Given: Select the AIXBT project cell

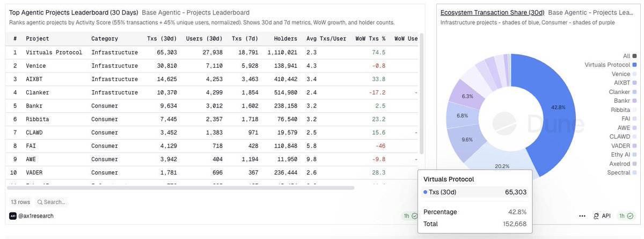Looking at the screenshot, I should pyautogui.click(x=34, y=79).
